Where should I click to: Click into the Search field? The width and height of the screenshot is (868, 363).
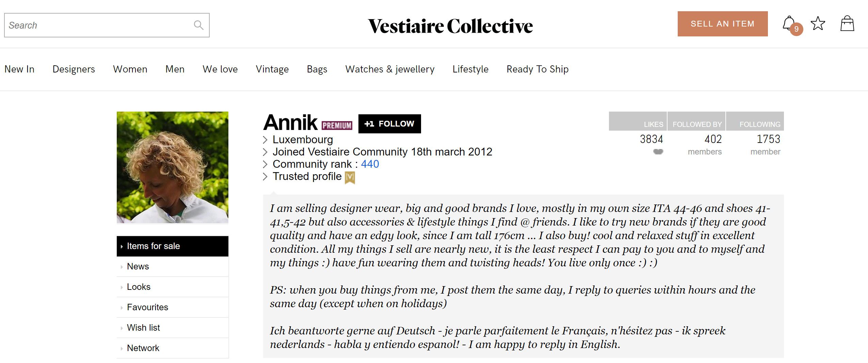point(99,25)
